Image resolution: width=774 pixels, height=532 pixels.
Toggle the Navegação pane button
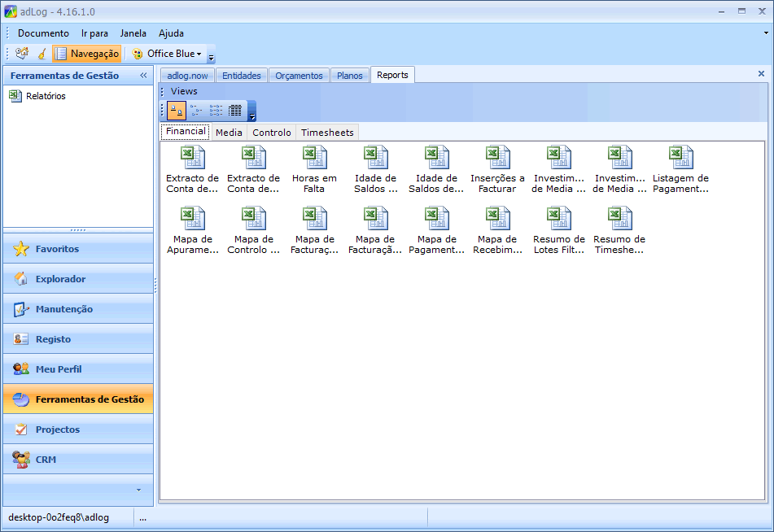tap(86, 54)
